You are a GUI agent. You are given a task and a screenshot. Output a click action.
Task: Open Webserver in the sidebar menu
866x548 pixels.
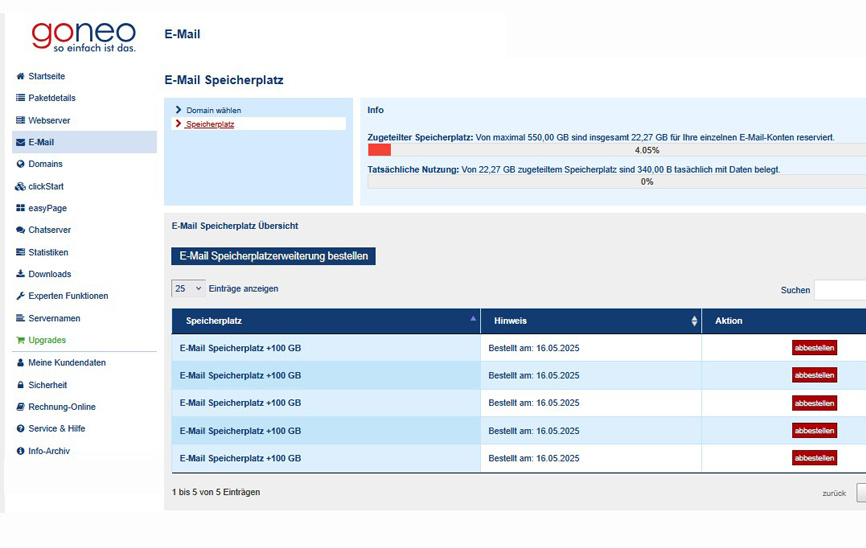[49, 120]
